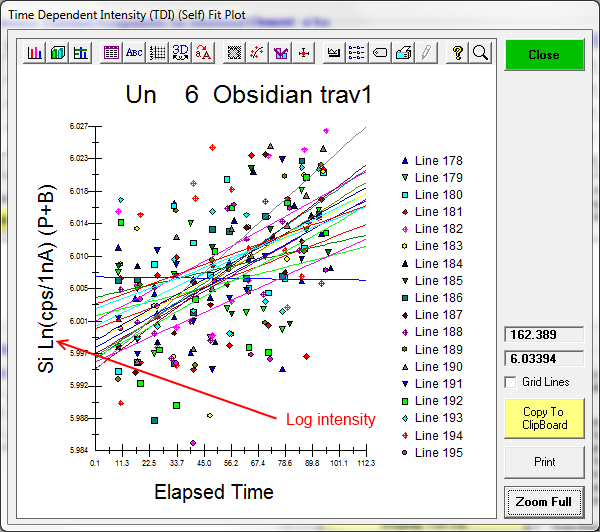Viewport: 600px width, 532px height.
Task: Select the magnifying glass zoom tool
Action: (480, 53)
